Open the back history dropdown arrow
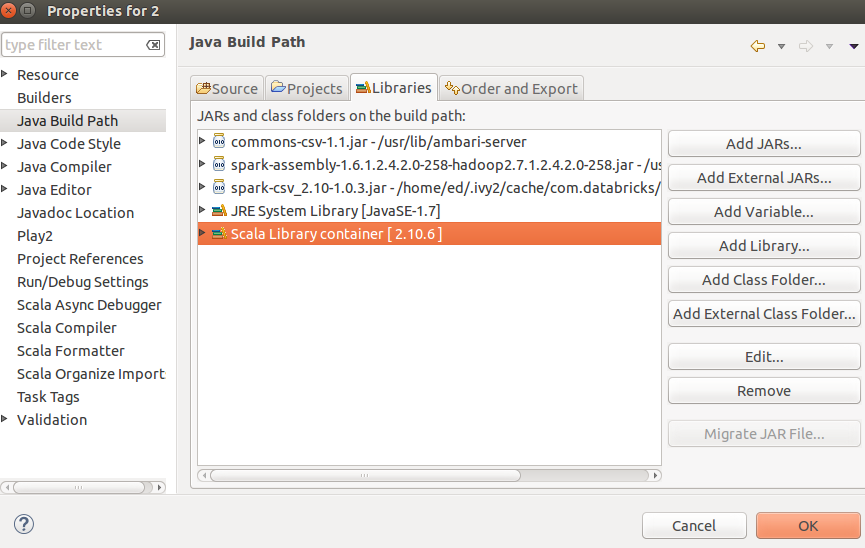The width and height of the screenshot is (865, 548). 781,46
